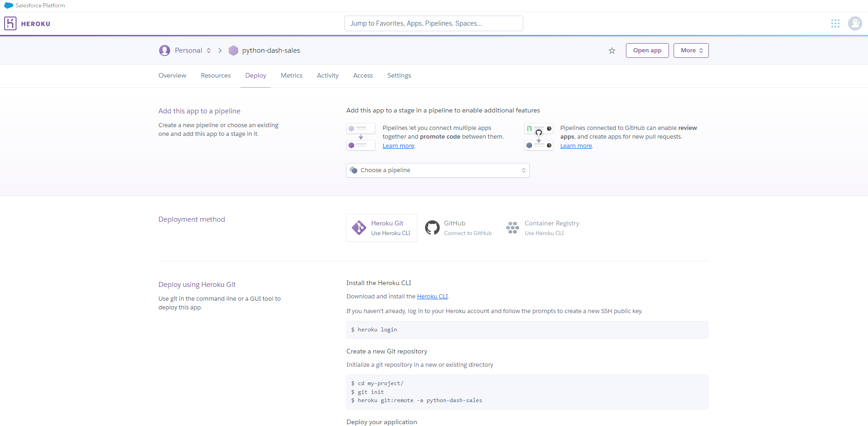Click the python-dash-sales hexagon icon
Image resolution: width=868 pixels, height=426 pixels.
point(233,50)
